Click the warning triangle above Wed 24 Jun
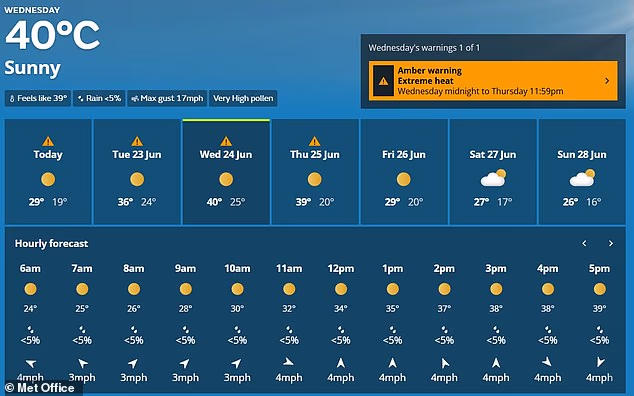Image resolution: width=634 pixels, height=396 pixels. [226, 141]
